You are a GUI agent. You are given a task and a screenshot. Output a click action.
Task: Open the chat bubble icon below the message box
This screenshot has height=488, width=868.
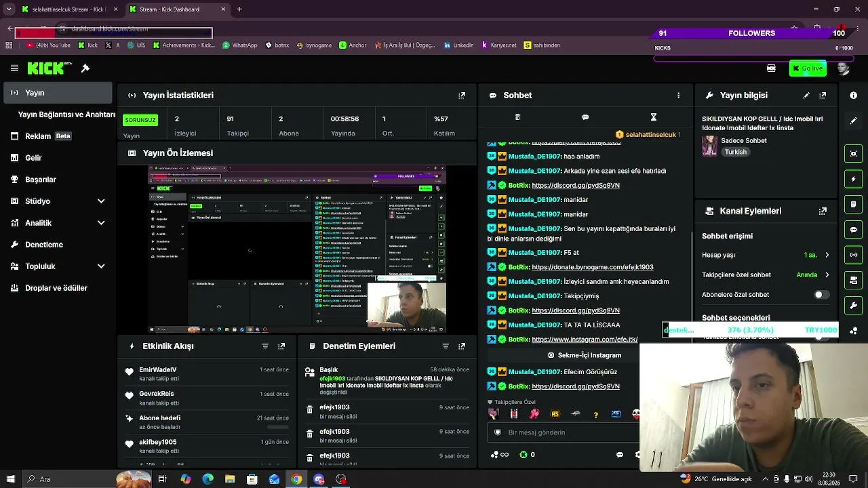[620, 455]
